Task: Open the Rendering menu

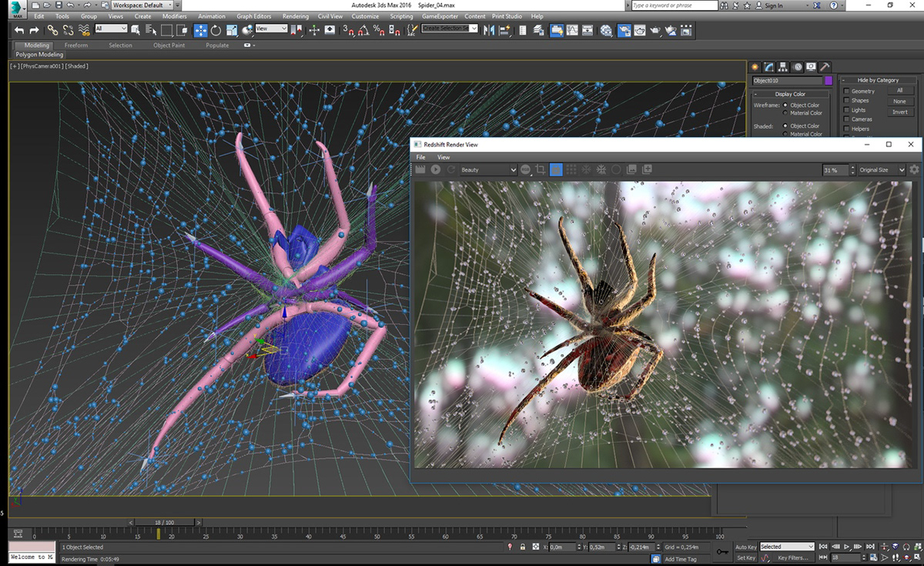Action: click(295, 16)
